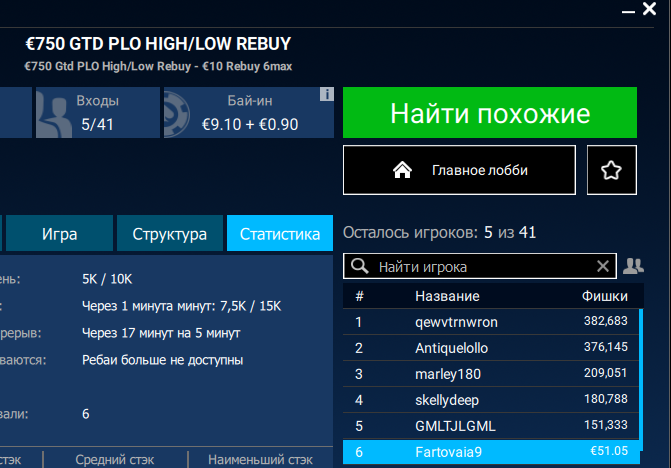Clear player search with X icon
The width and height of the screenshot is (671, 468).
point(603,266)
